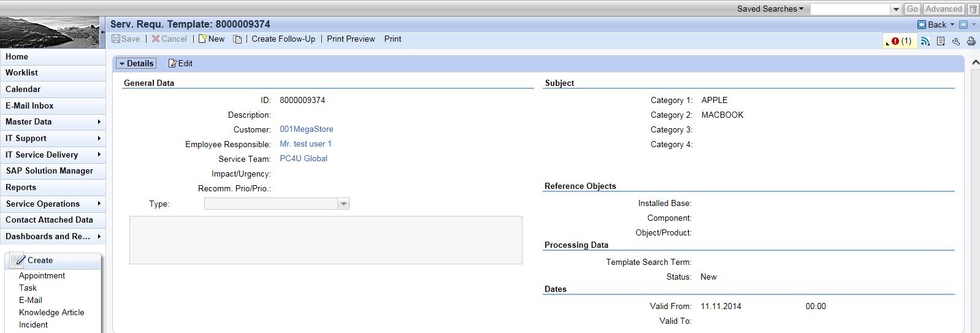The image size is (980, 333).
Task: Open the Saved Searches dropdown
Action: point(770,9)
